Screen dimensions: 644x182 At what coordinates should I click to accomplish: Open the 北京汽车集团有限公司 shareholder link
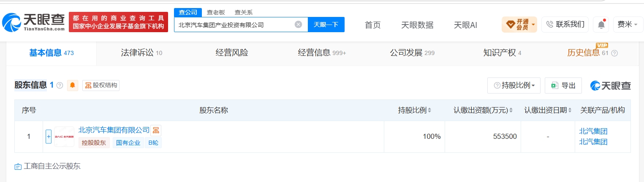point(114,130)
